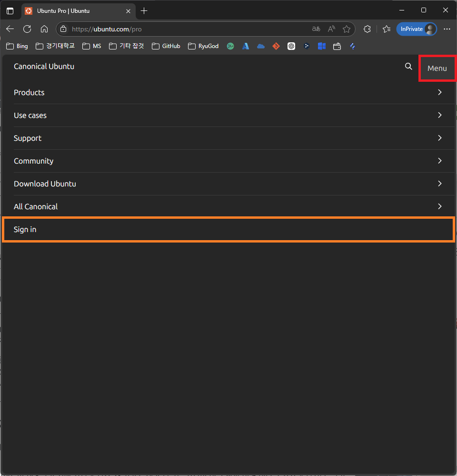Open the site search magnifier
The width and height of the screenshot is (457, 476).
click(x=409, y=67)
